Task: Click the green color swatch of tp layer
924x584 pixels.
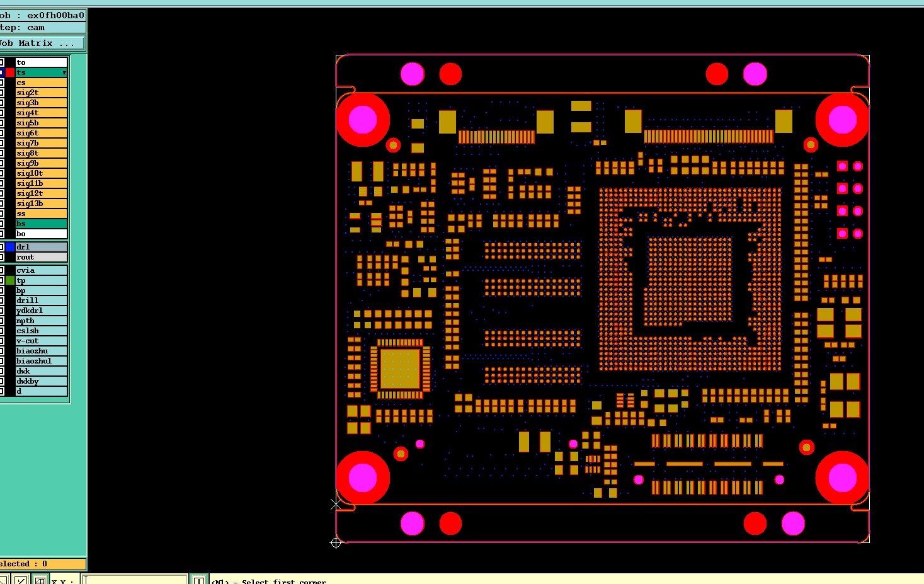Action: tap(10, 280)
